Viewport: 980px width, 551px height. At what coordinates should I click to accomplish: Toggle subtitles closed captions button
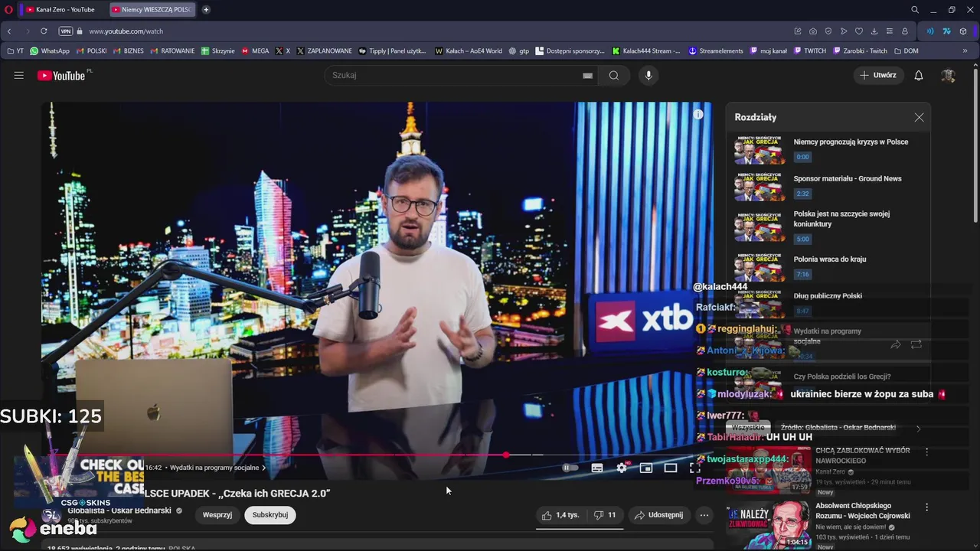point(597,468)
